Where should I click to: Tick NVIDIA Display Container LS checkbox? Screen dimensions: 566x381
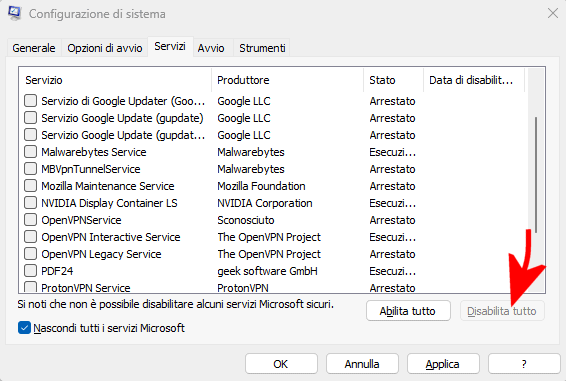(31, 203)
